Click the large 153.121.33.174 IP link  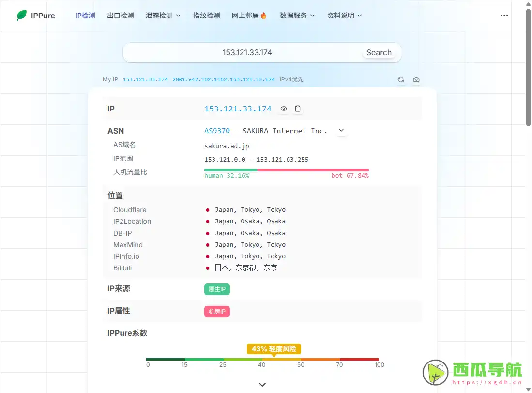tap(238, 109)
